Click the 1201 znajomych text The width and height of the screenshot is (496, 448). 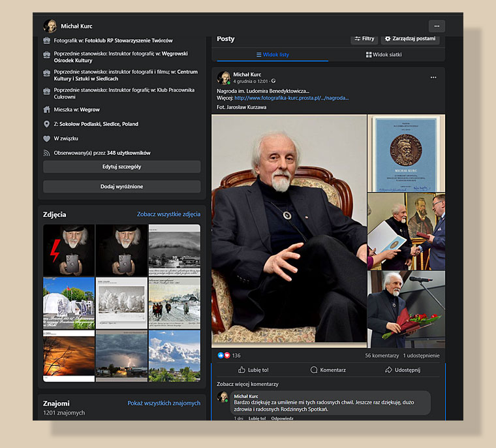tap(64, 413)
